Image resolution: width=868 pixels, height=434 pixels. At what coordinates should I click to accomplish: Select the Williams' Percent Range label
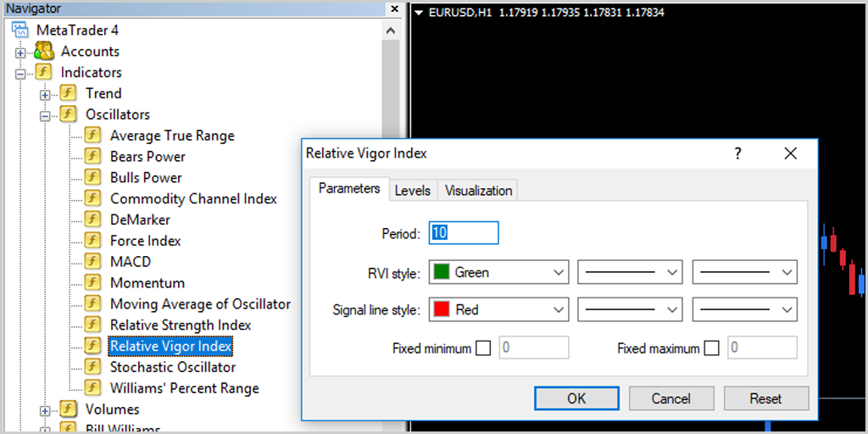[x=184, y=388]
